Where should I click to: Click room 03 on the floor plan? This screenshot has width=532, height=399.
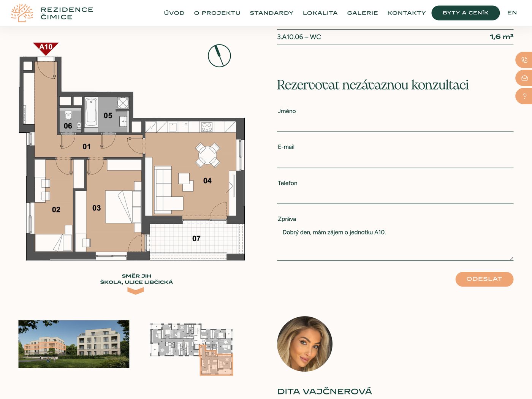(x=97, y=208)
